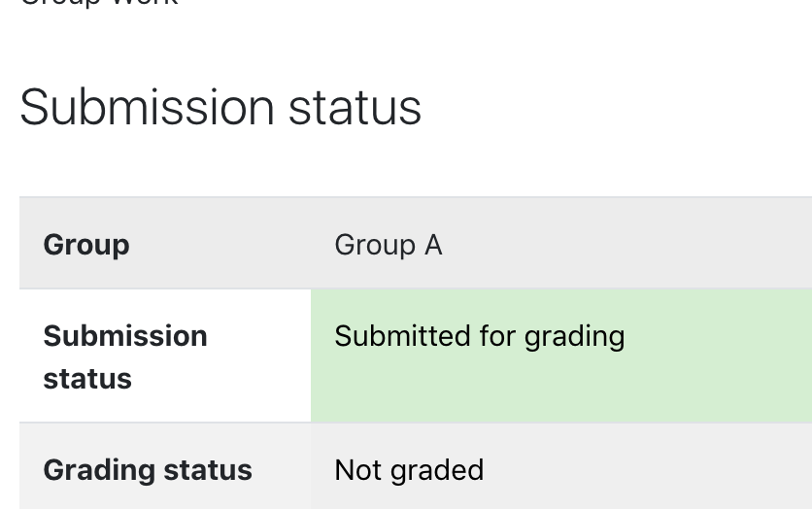Click the word "Submission" in the heading
Screen dimensions: 812x509
click(x=147, y=108)
